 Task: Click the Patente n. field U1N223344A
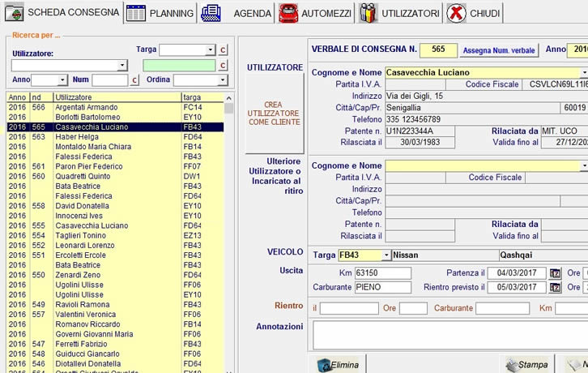tap(420, 131)
